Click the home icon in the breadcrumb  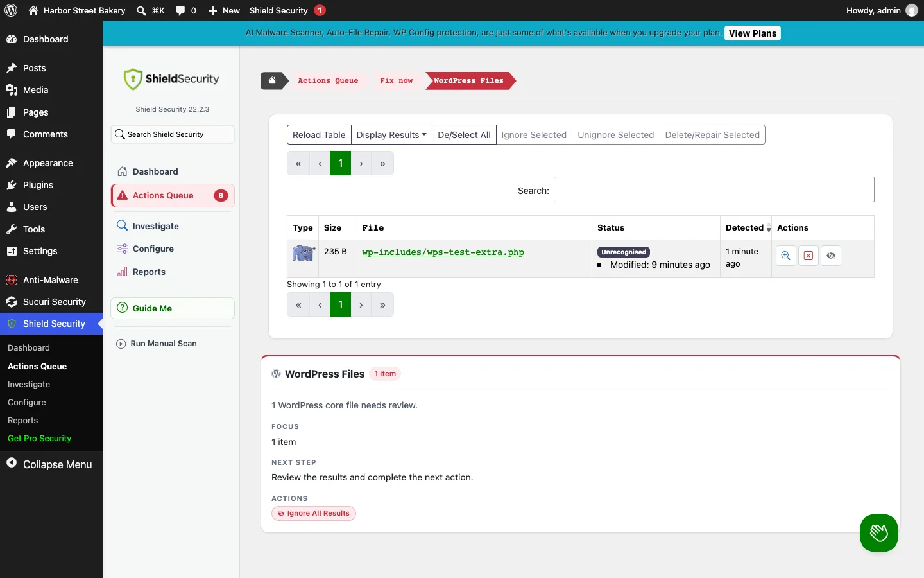pos(272,80)
